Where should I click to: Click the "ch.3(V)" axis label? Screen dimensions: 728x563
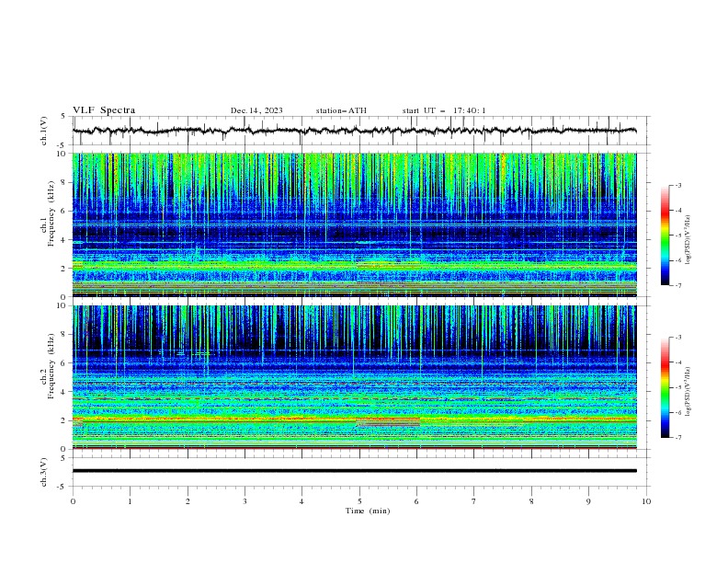click(44, 472)
